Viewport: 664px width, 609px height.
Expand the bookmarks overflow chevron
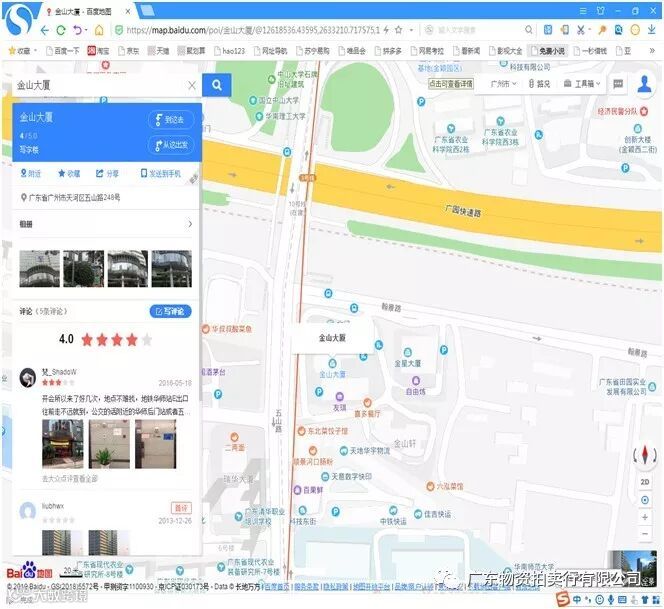coord(652,51)
